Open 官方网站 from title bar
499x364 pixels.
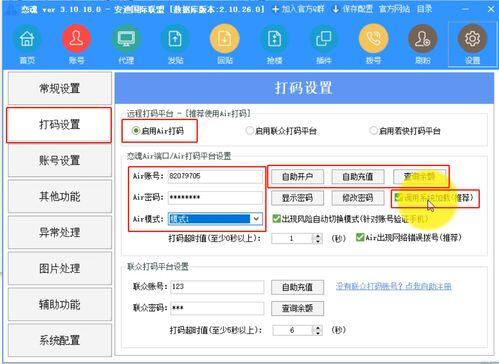394,9
